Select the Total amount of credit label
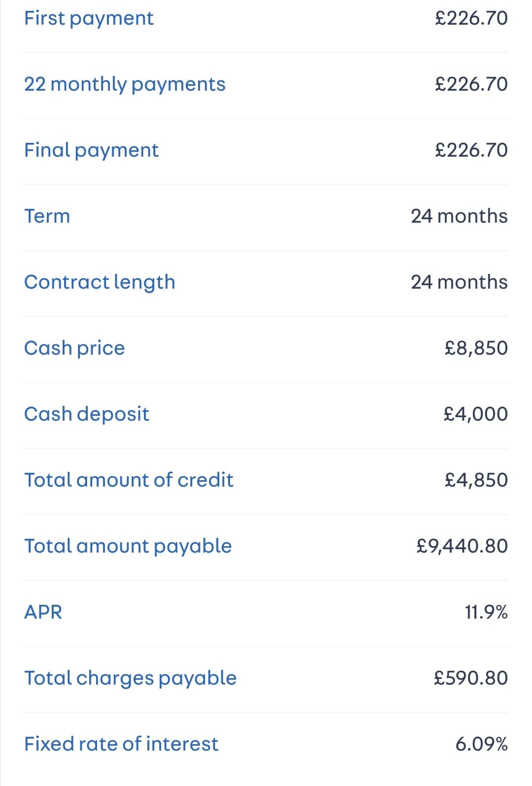This screenshot has height=786, width=532. (x=129, y=480)
